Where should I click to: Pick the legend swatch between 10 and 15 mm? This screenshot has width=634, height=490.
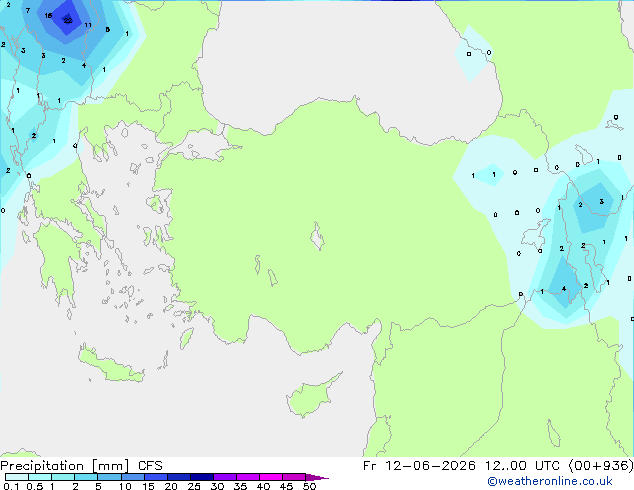(x=133, y=477)
